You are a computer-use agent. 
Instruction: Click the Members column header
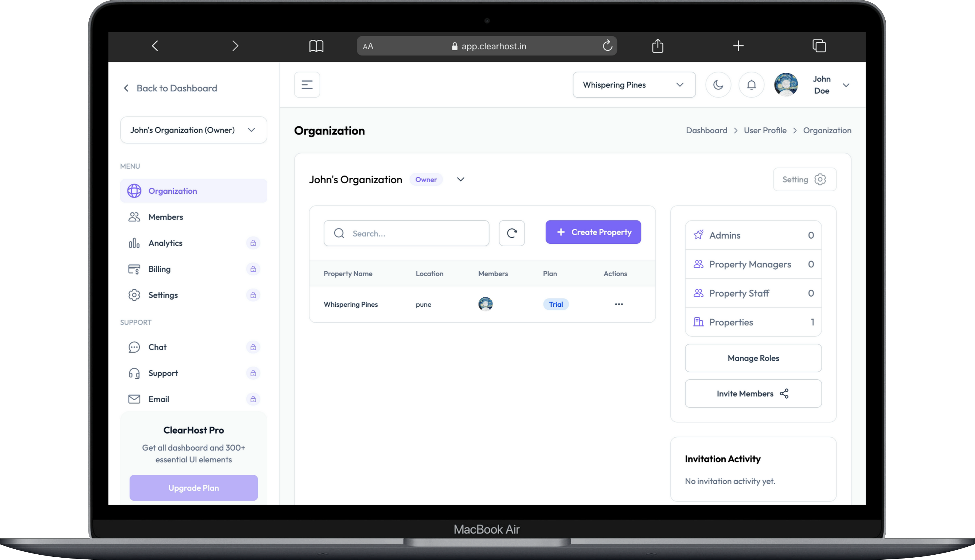(493, 273)
